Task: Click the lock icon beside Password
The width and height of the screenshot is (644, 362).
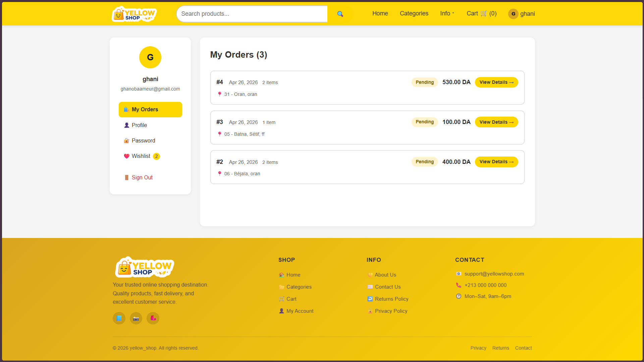Action: tap(126, 141)
